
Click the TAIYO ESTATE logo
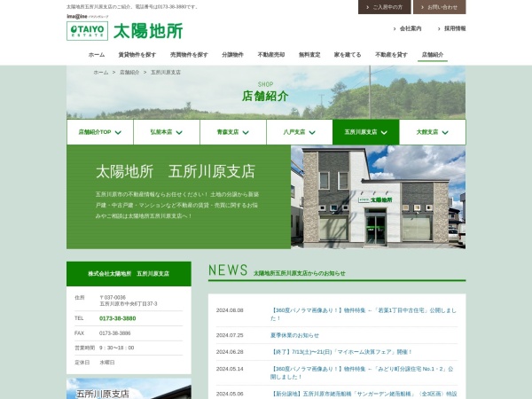(x=87, y=31)
